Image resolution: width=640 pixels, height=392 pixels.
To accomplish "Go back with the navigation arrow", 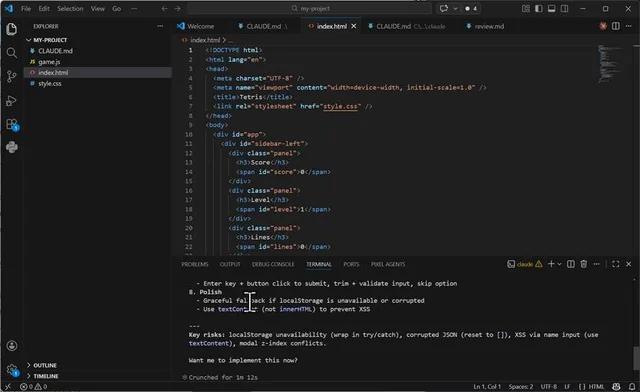I will (x=164, y=9).
